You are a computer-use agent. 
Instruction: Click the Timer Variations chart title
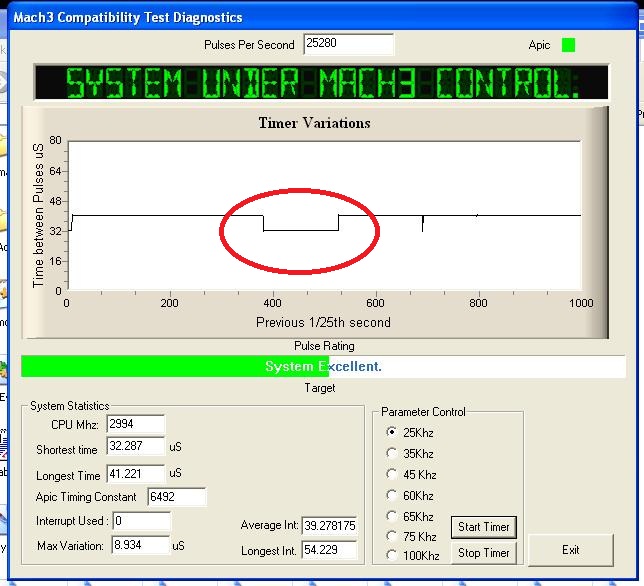[314, 123]
